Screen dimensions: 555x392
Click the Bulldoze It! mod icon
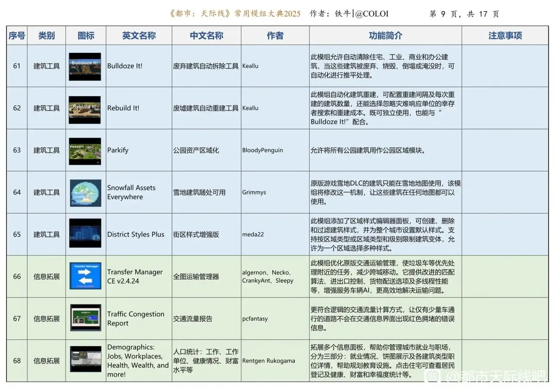85,66
